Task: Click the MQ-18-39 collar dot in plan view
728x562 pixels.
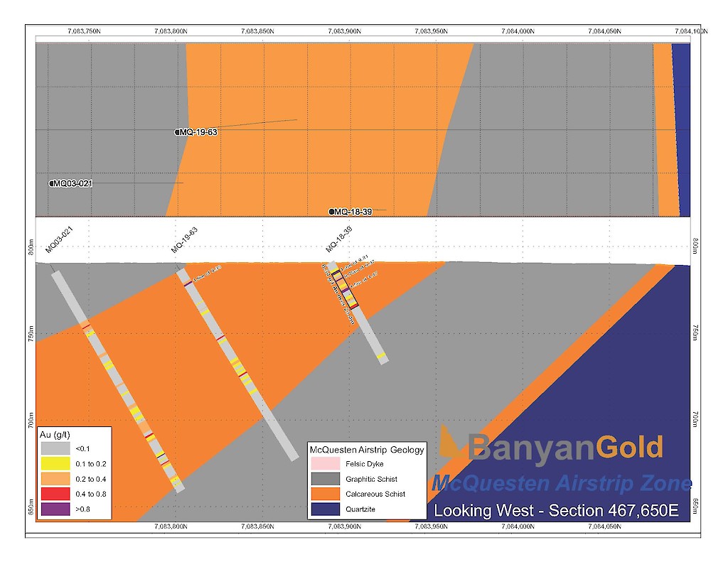Action: click(331, 212)
